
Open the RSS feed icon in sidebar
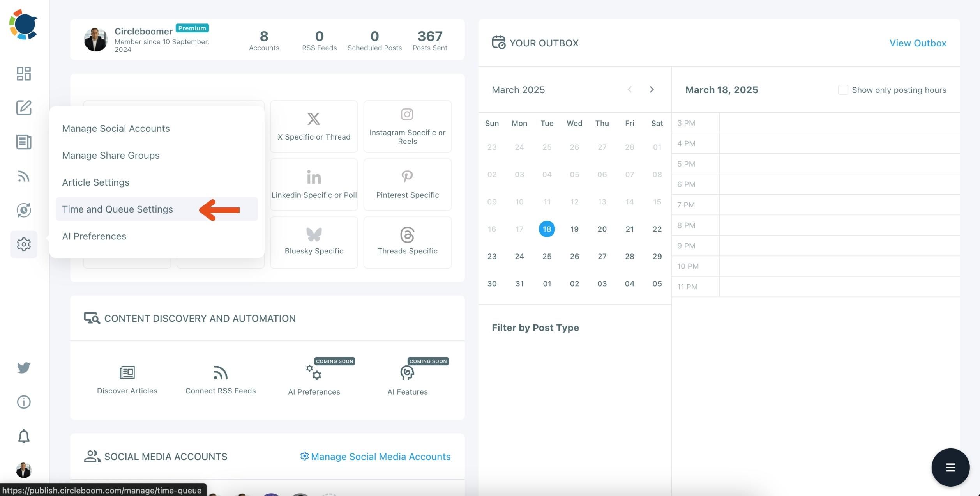pos(24,176)
